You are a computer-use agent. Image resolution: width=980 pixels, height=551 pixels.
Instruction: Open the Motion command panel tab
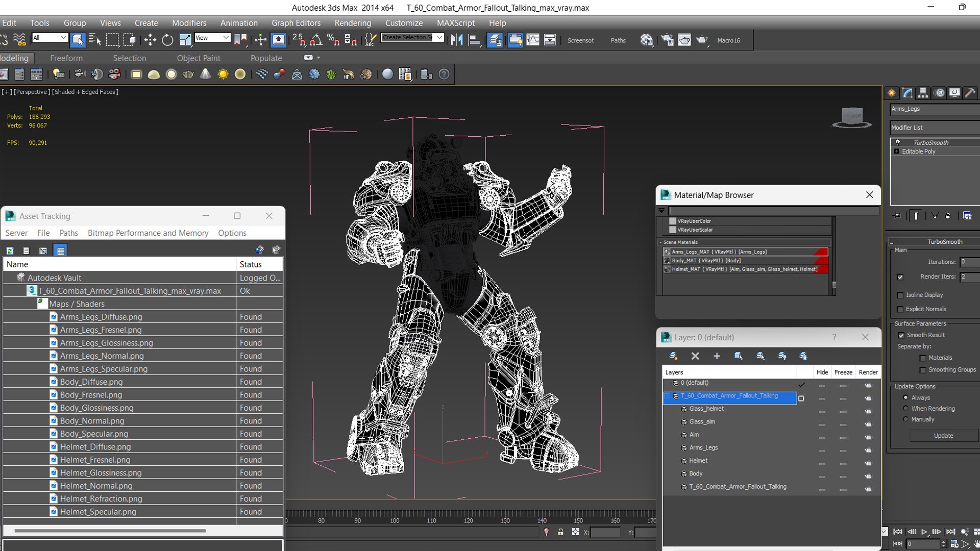click(939, 93)
